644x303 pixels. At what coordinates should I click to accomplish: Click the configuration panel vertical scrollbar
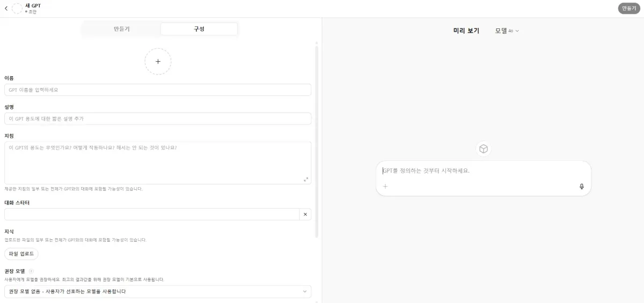click(x=317, y=142)
